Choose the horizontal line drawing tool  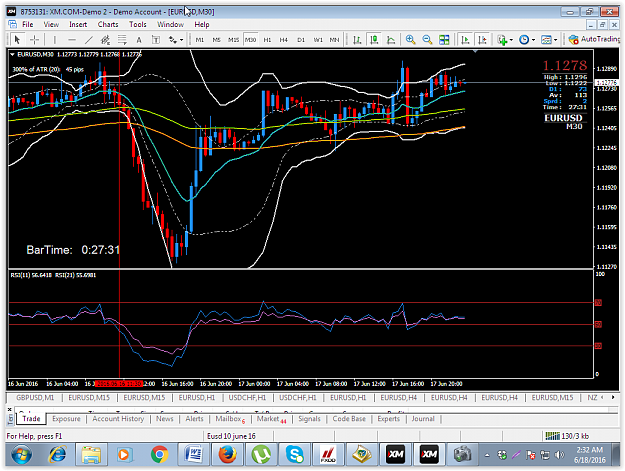tap(72, 39)
